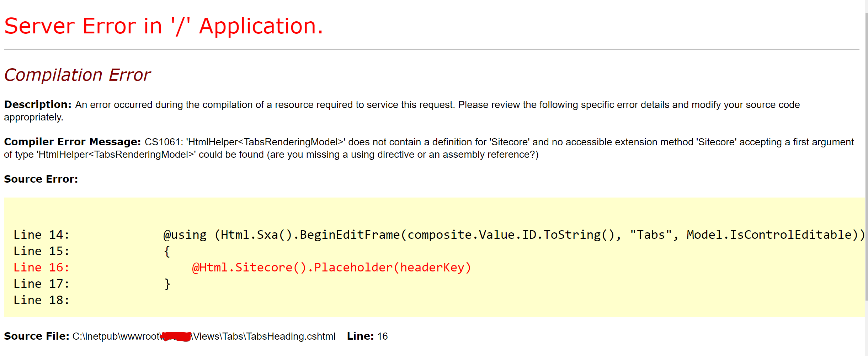
Task: Click the 'Compiler Error Message:' label
Action: [x=71, y=141]
